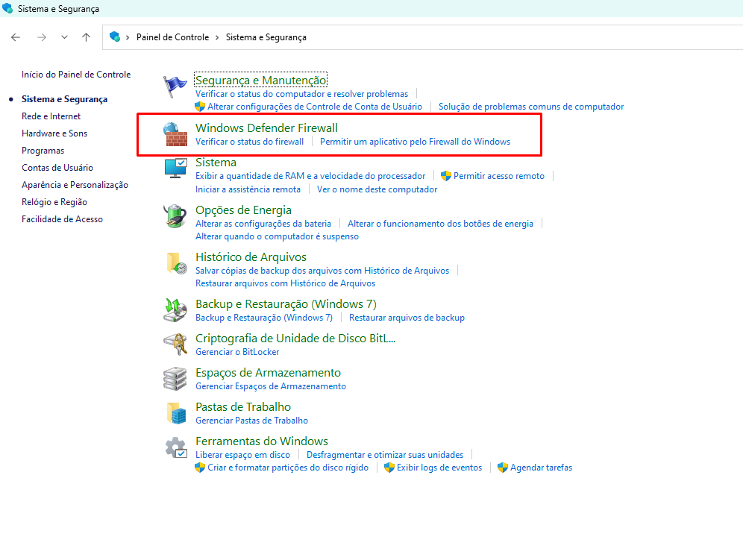Click the Segurança e Manutenção flag icon

click(175, 86)
